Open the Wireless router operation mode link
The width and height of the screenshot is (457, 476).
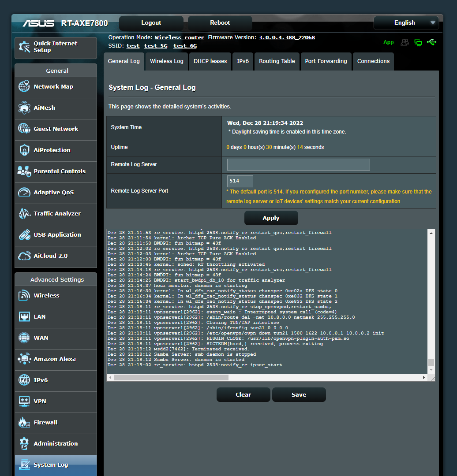(179, 37)
